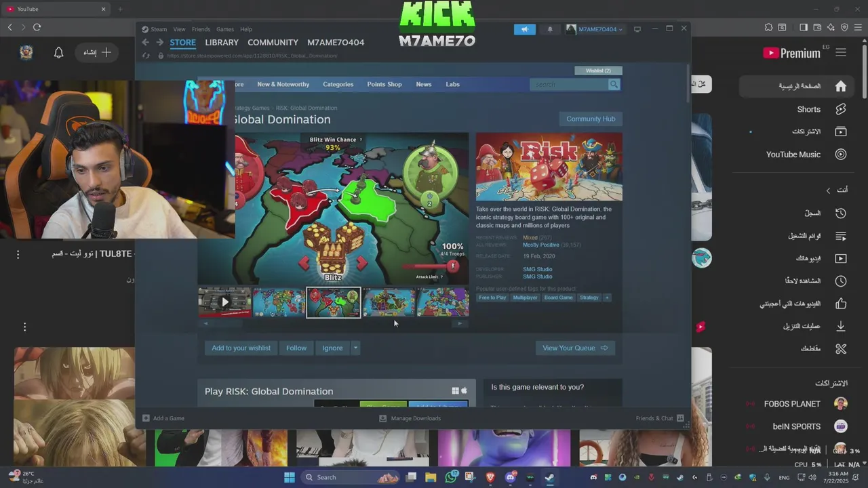Reload the Steam store page
Viewport: 868px width, 488px height.
pos(146,56)
